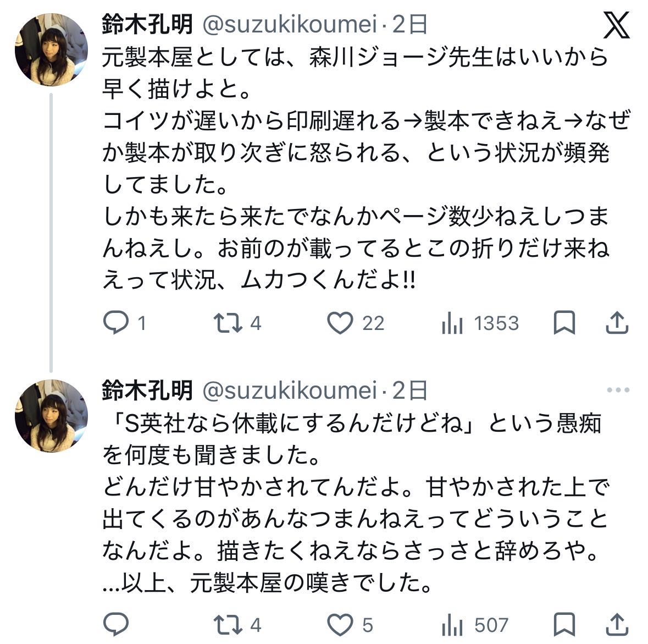Open the second tweet's more options menu
The width and height of the screenshot is (648, 644).
[x=617, y=390]
